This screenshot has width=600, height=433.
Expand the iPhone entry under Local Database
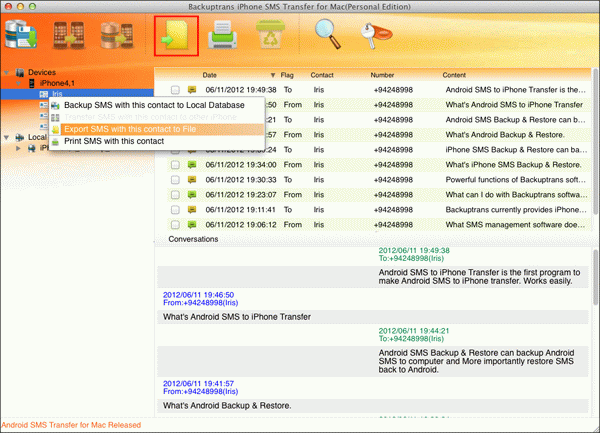[18, 148]
